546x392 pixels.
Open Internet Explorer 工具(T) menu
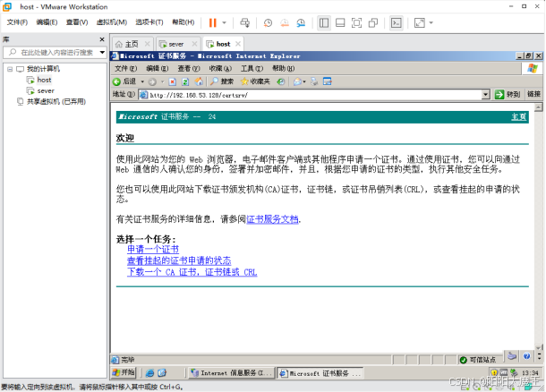(x=252, y=69)
